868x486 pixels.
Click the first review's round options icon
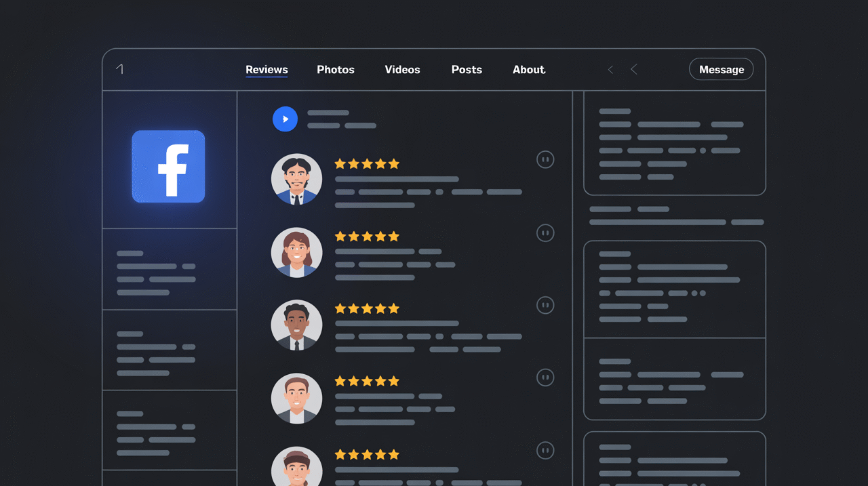pyautogui.click(x=545, y=159)
